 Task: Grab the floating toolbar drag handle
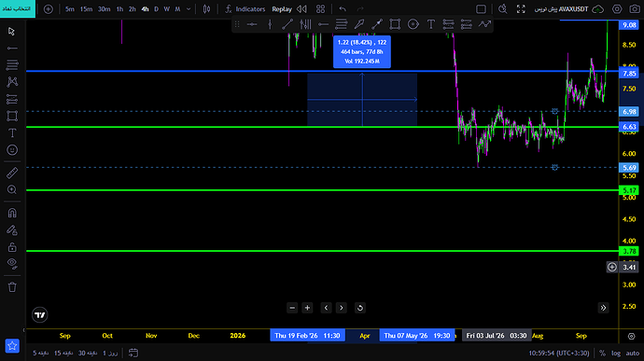[x=237, y=24]
